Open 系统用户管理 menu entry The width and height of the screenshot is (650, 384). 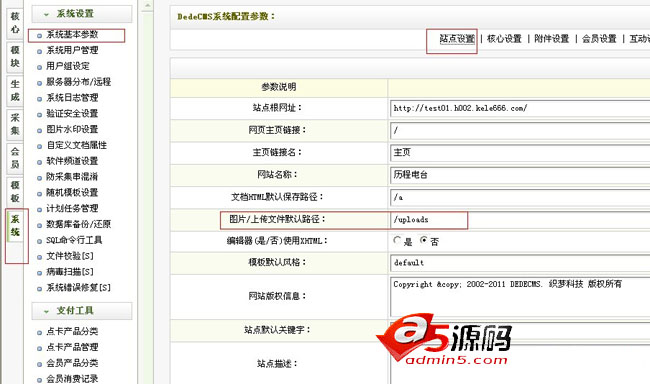(72, 50)
